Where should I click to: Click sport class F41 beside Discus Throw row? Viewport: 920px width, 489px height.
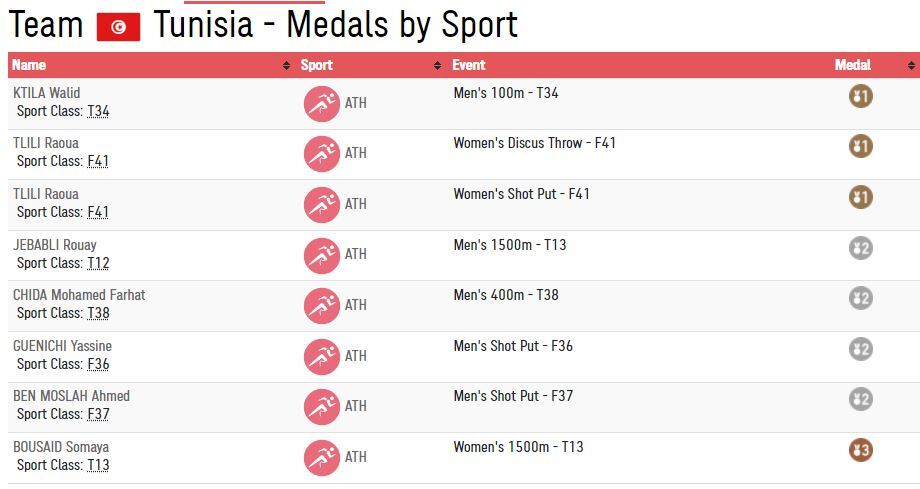tap(98, 161)
